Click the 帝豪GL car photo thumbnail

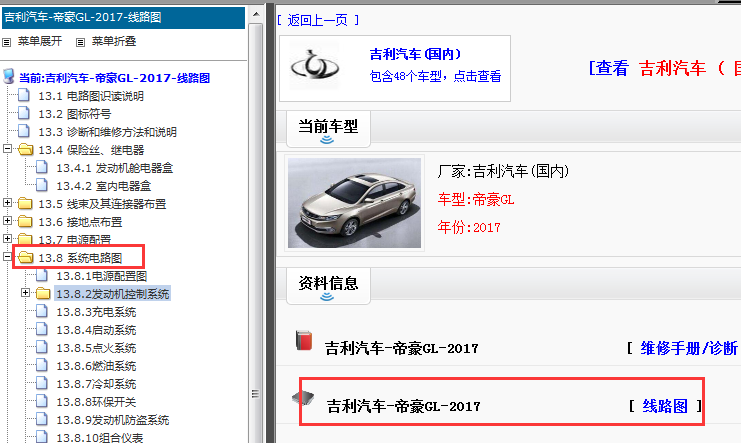click(x=354, y=203)
